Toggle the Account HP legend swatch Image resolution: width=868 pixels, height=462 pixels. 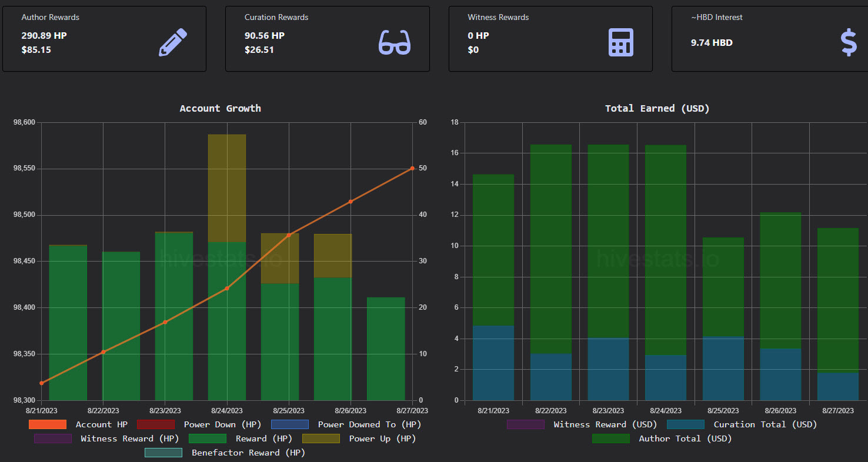[48, 424]
